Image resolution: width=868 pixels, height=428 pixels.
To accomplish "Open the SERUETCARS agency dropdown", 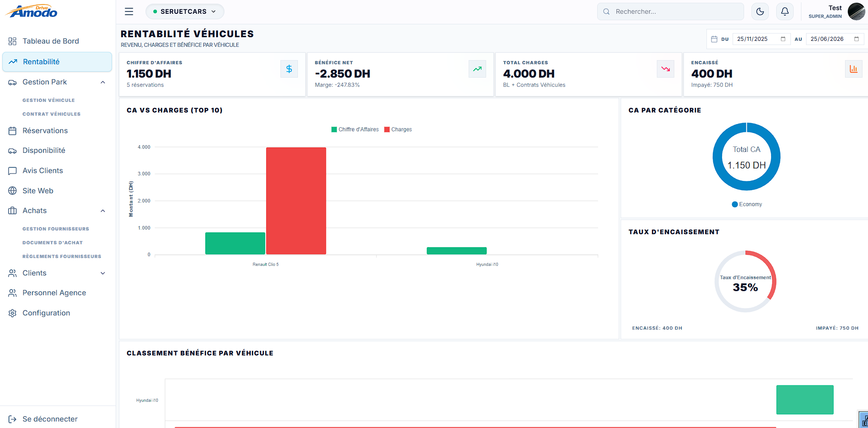I will 185,11.
